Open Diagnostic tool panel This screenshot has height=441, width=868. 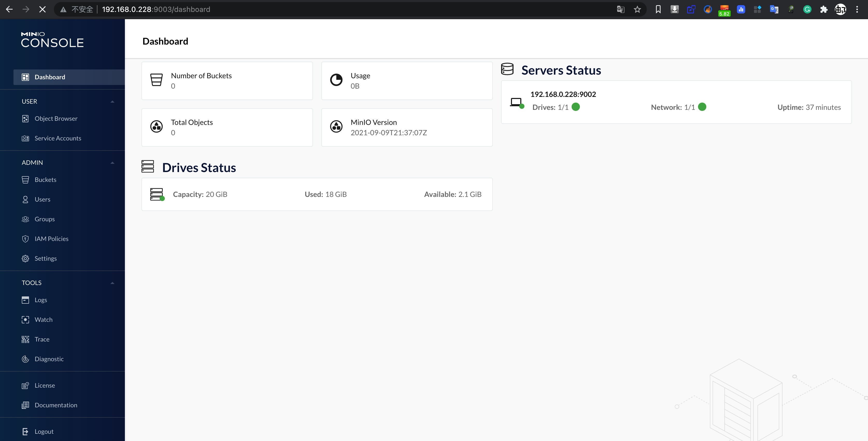click(x=49, y=358)
